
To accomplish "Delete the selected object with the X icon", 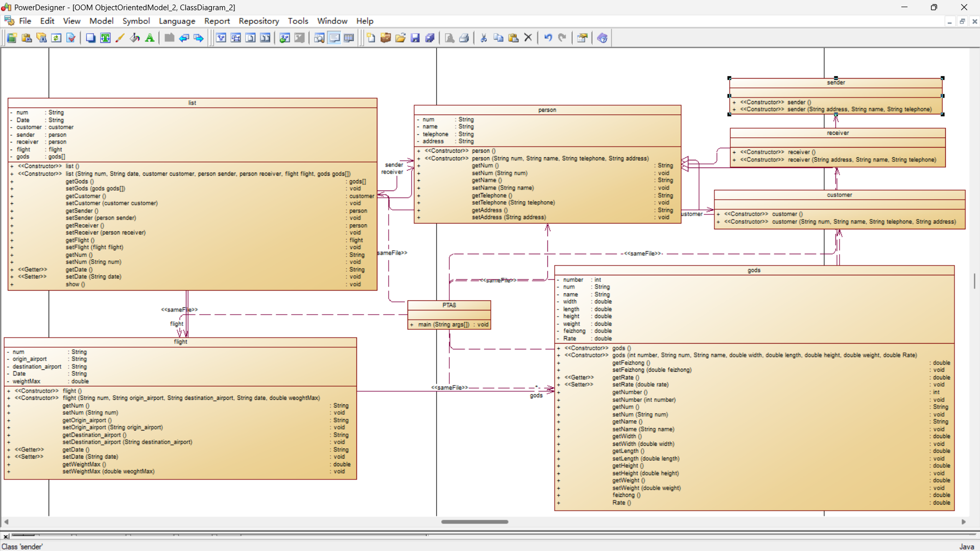I will (528, 38).
